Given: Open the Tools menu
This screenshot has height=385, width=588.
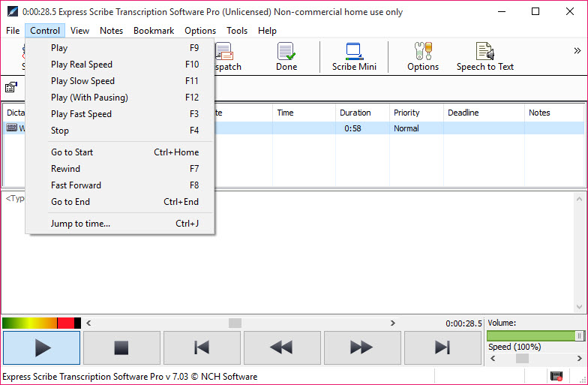Looking at the screenshot, I should click(237, 31).
